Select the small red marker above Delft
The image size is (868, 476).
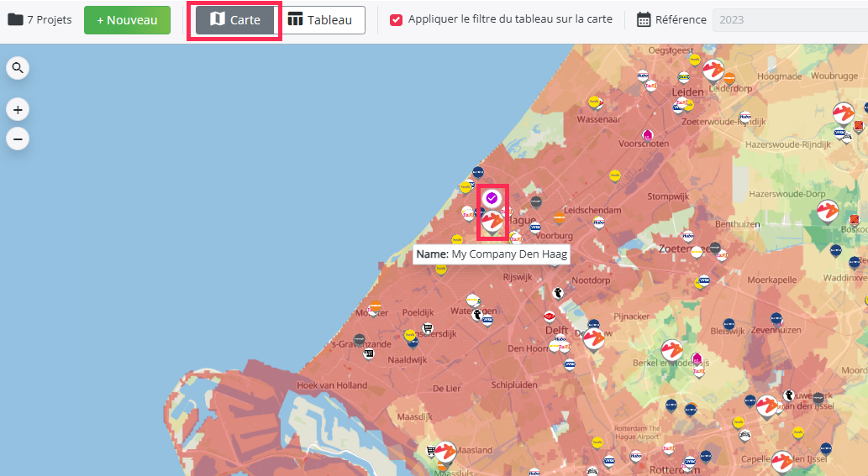(x=550, y=316)
